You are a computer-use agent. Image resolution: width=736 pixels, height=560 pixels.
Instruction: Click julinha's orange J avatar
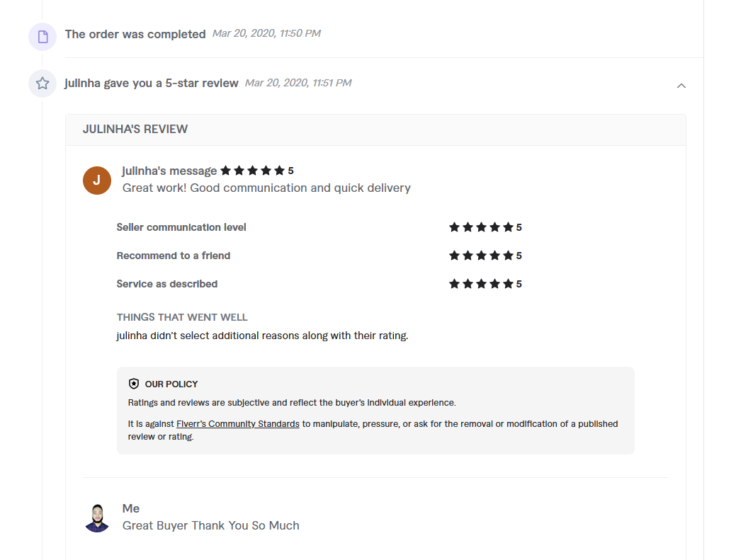(97, 181)
